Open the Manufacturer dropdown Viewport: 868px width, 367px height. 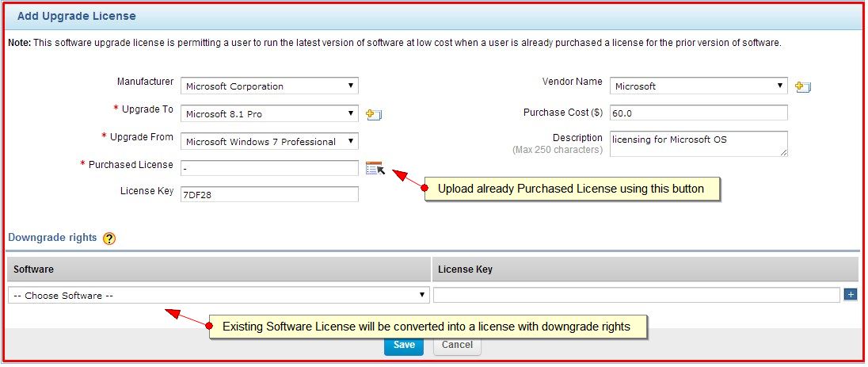tap(269, 86)
